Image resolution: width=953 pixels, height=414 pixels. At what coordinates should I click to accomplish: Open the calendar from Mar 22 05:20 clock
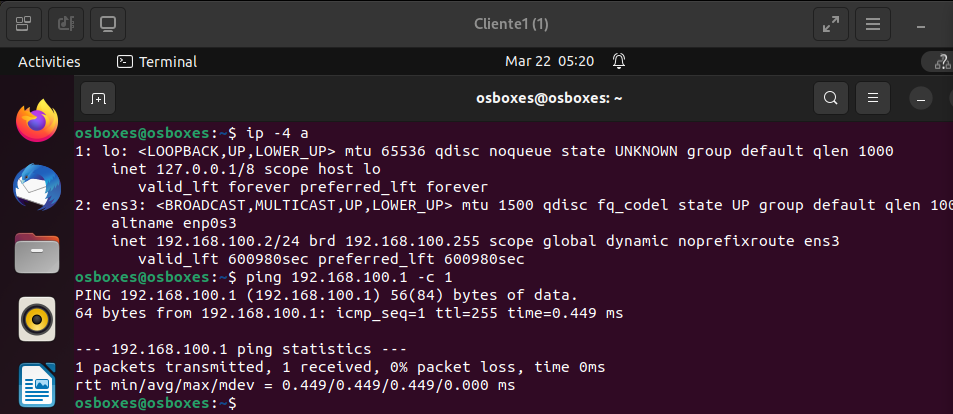click(x=549, y=61)
